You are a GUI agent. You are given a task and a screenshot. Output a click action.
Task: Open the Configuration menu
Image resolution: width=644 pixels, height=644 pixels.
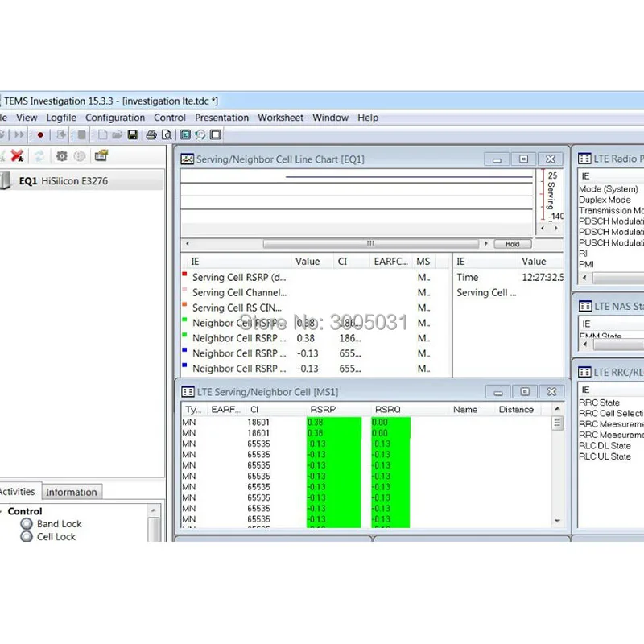115,118
